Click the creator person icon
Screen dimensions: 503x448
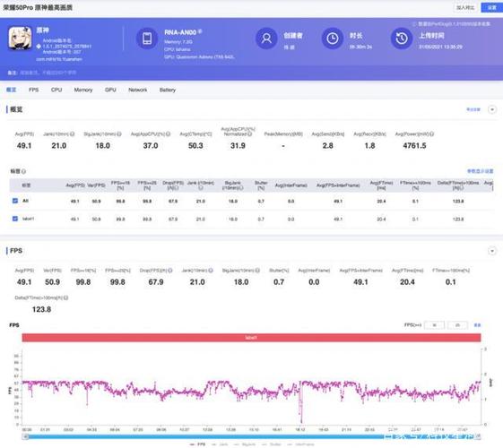(x=266, y=39)
